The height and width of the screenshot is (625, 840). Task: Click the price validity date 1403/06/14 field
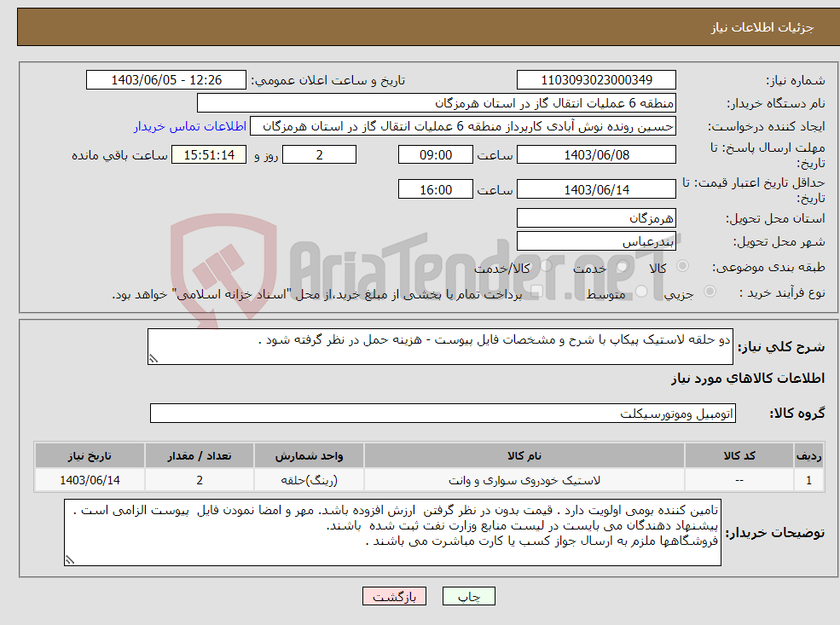click(x=596, y=189)
